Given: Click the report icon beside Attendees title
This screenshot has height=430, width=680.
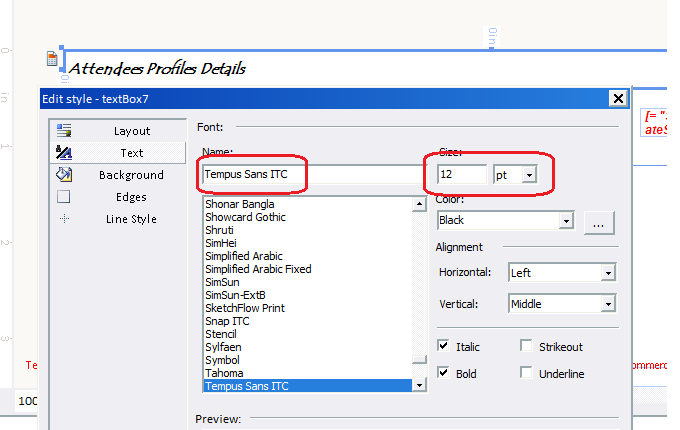Looking at the screenshot, I should [52, 59].
